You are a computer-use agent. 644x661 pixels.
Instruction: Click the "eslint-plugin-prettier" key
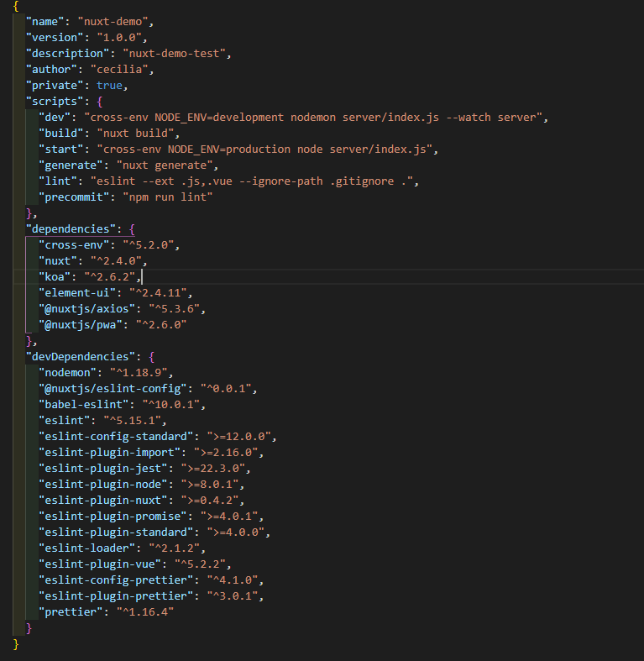(x=117, y=596)
